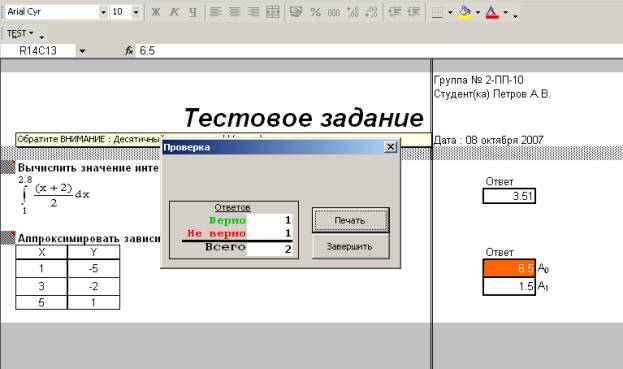623x369 pixels.
Task: Click merge and center icon
Action: (273, 12)
